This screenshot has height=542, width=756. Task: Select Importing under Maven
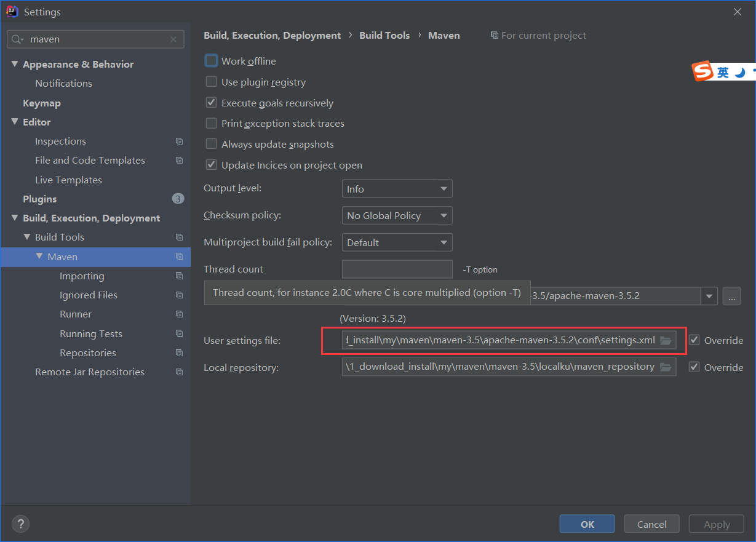click(82, 276)
